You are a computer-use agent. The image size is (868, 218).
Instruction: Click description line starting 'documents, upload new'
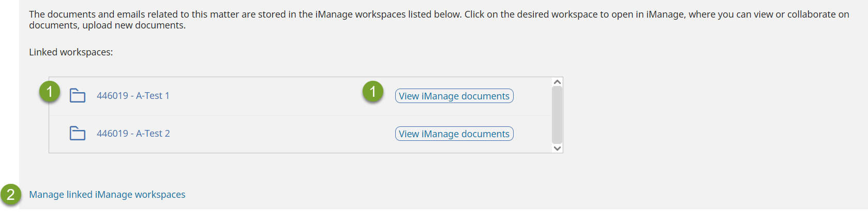point(107,25)
